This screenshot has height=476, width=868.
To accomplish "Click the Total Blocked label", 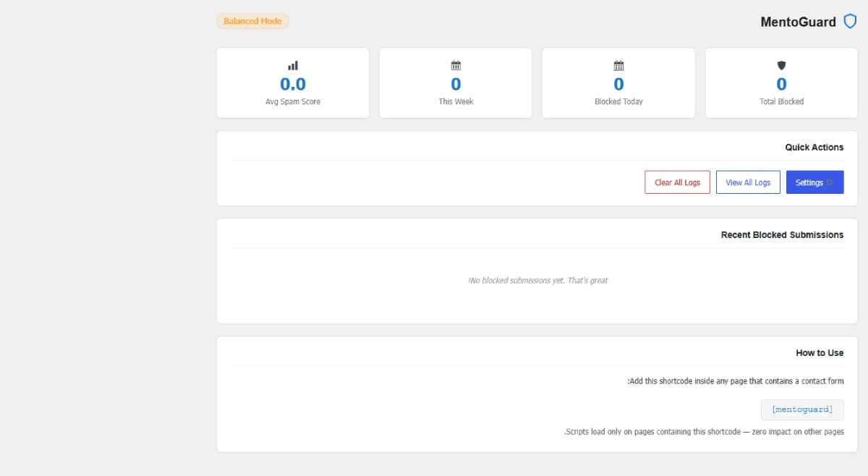I will pyautogui.click(x=781, y=102).
